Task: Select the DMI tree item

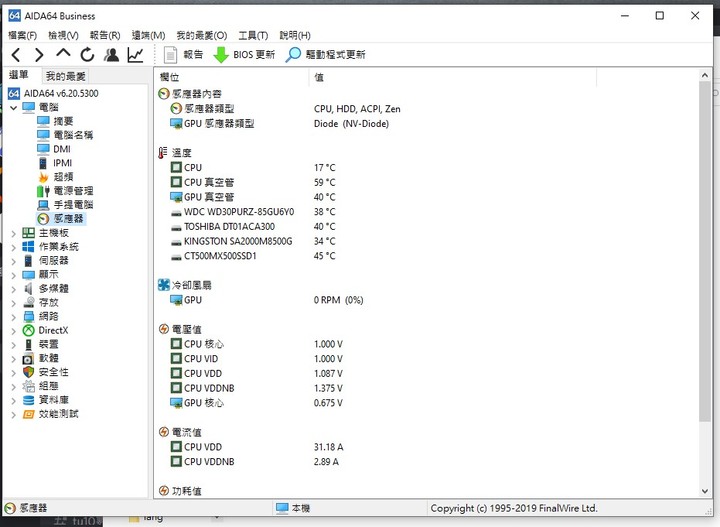Action: click(x=54, y=149)
